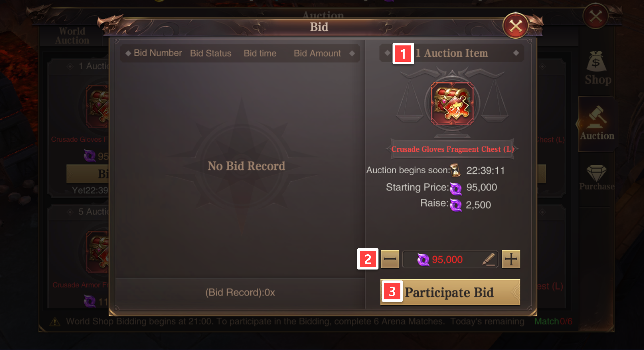Click the purple currency icon beside Raise

[455, 205]
